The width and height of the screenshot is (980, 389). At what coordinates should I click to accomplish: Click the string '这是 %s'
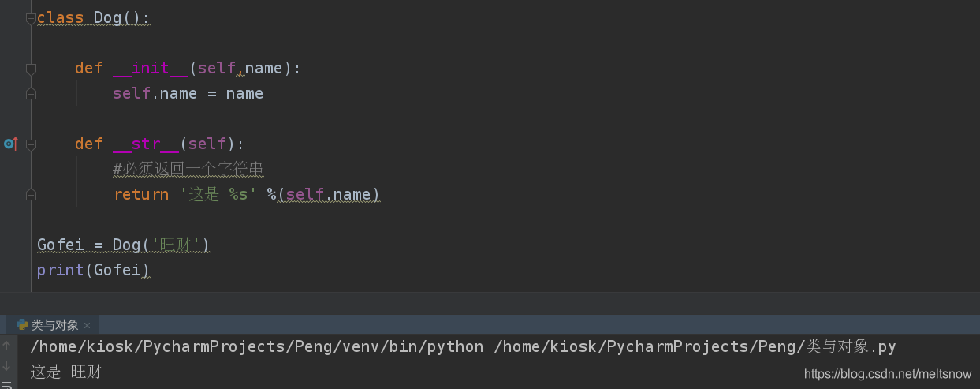218,194
